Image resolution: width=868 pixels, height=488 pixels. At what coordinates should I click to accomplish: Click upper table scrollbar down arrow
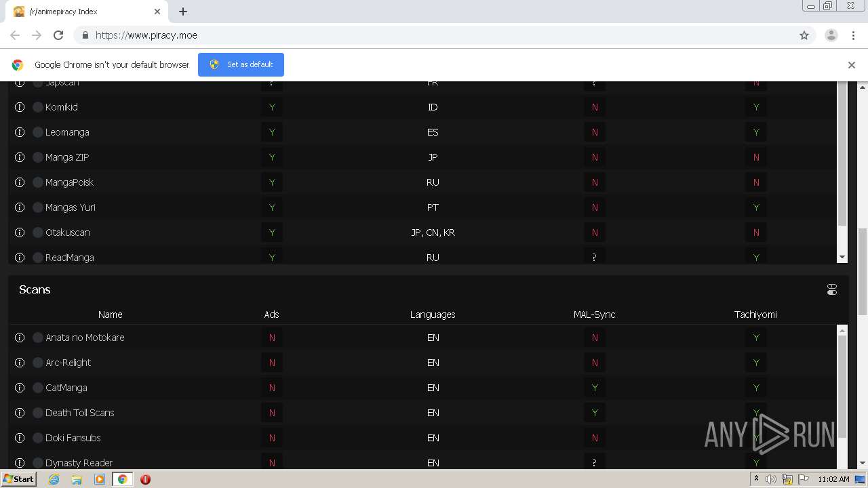pos(842,258)
